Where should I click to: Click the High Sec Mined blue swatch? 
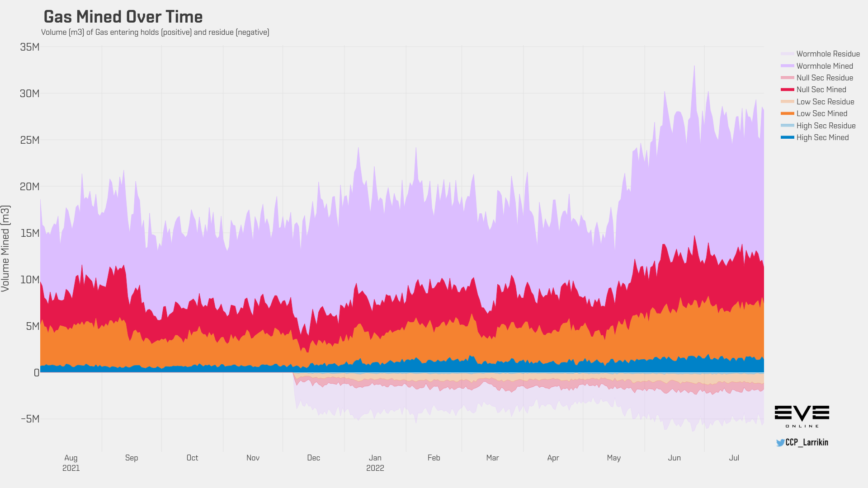[x=787, y=137]
